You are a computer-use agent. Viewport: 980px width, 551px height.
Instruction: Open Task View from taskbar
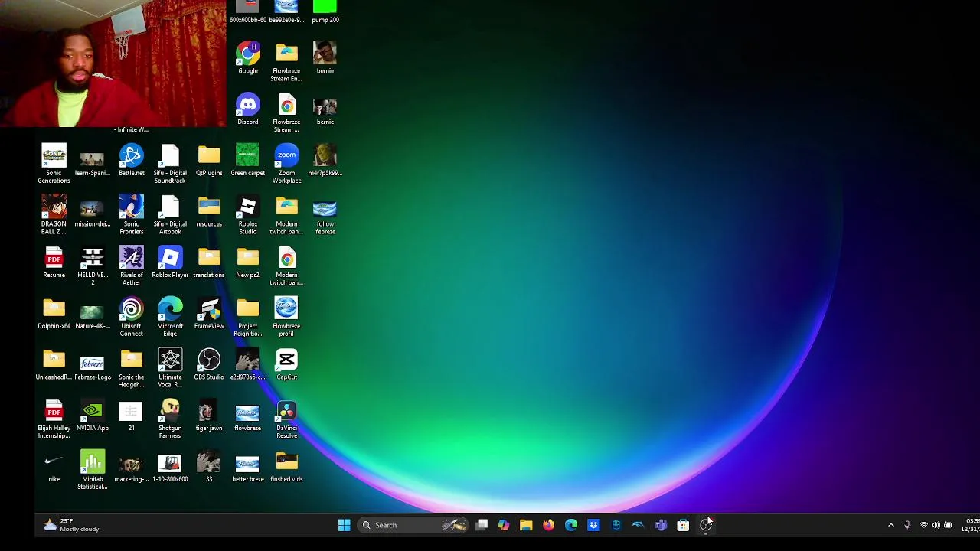coord(482,525)
